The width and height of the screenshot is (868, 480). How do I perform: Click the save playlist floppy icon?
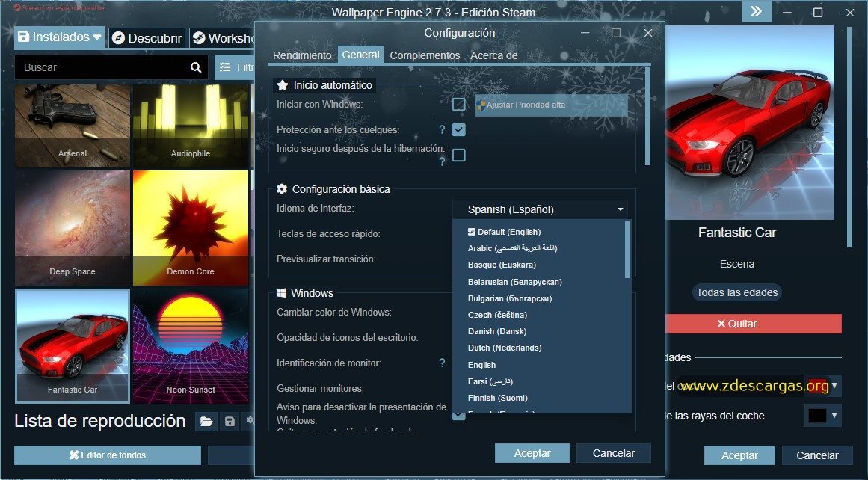pyautogui.click(x=230, y=422)
